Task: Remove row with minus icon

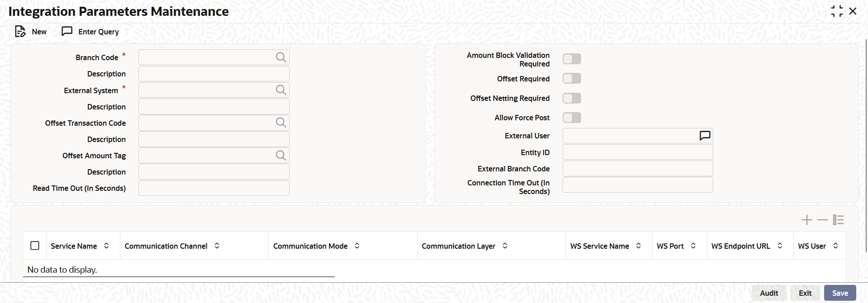Action: click(822, 220)
